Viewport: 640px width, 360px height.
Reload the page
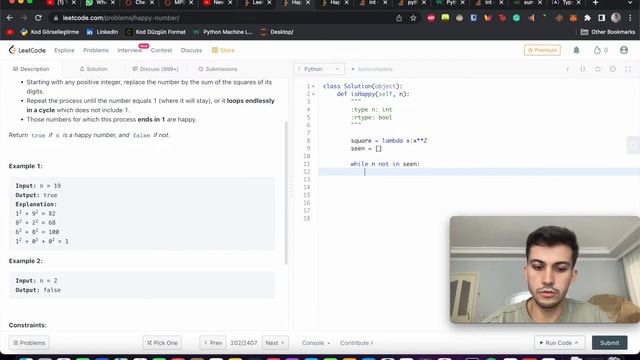(x=38, y=18)
